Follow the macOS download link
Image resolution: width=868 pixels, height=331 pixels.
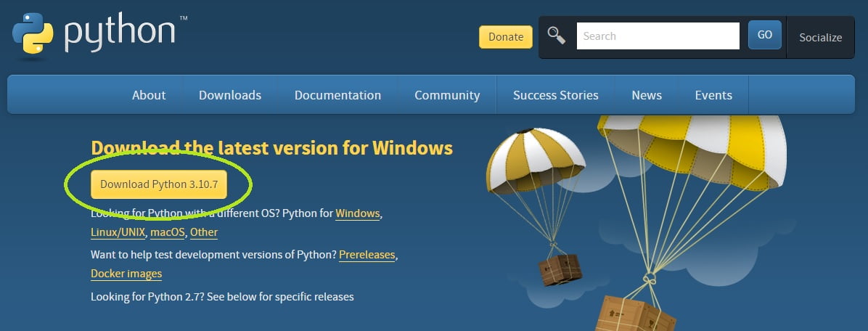point(168,232)
